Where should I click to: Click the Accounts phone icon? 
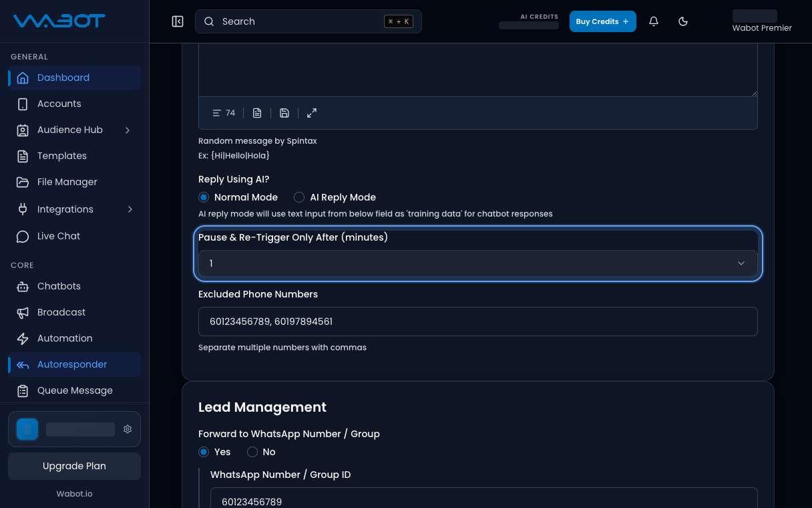click(x=23, y=104)
